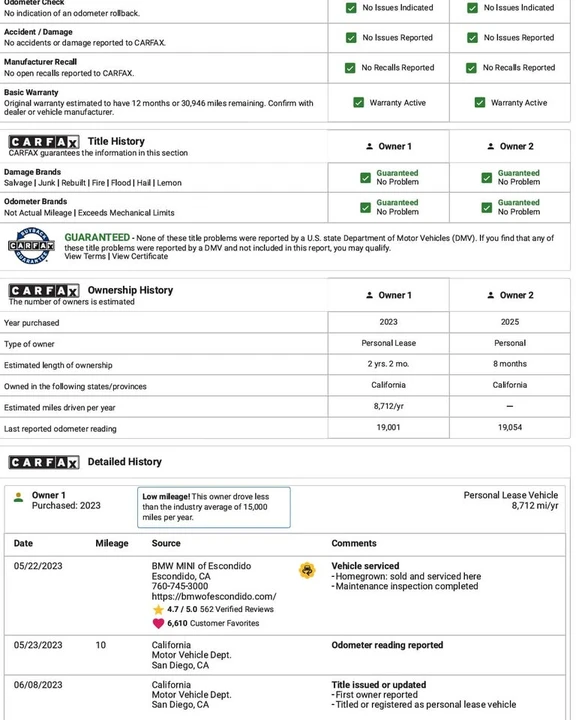Click the Vehicle serviced comment
This screenshot has width=576, height=720.
pyautogui.click(x=365, y=566)
